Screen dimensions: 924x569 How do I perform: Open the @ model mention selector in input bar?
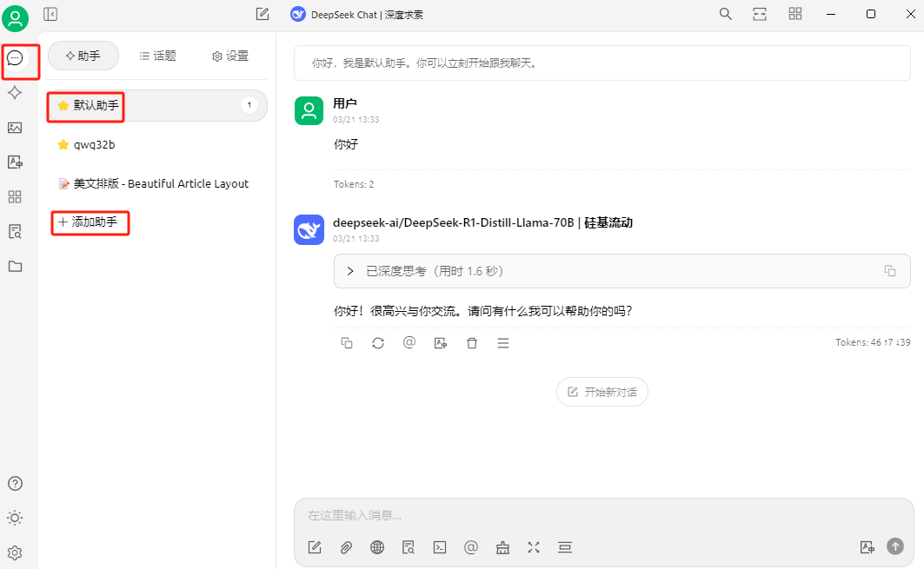click(x=471, y=547)
